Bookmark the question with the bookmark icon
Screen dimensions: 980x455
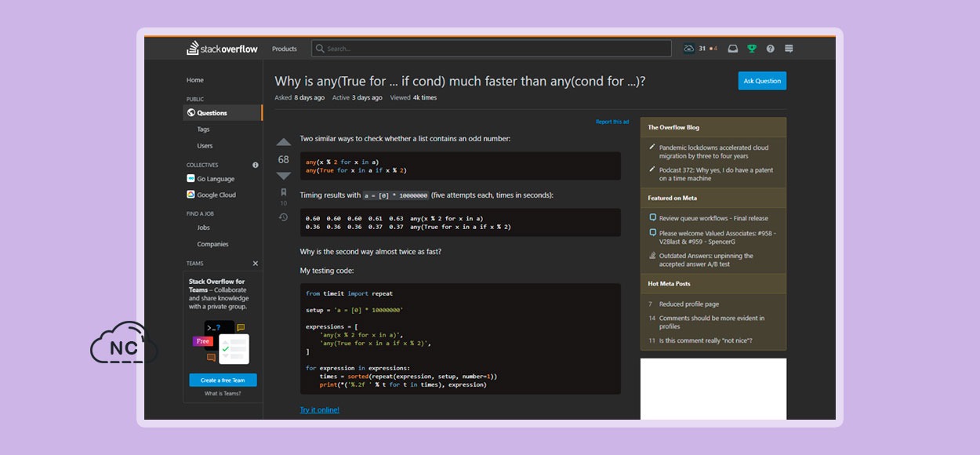click(284, 192)
